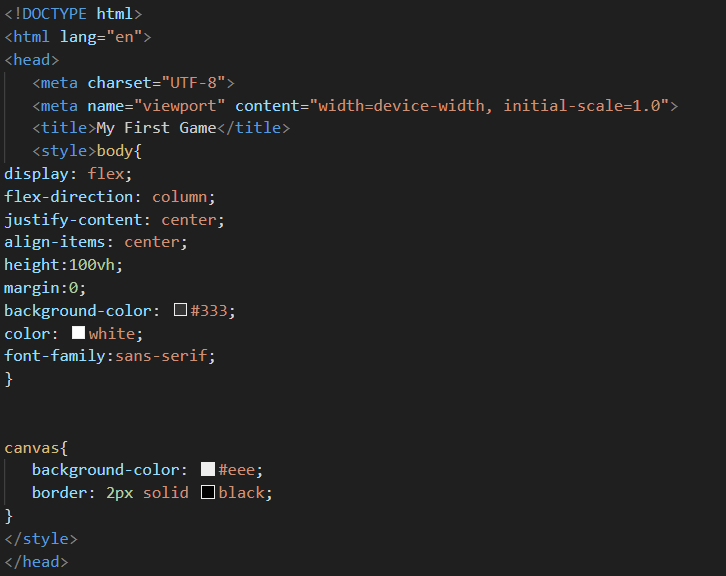Click the "My First Game" title text
The image size is (726, 576).
pyautogui.click(x=156, y=128)
